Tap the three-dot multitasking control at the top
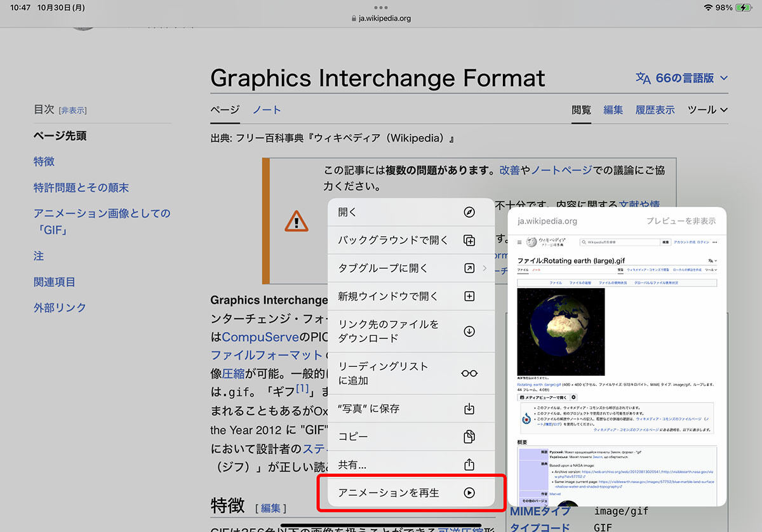This screenshot has width=762, height=532. click(381, 8)
